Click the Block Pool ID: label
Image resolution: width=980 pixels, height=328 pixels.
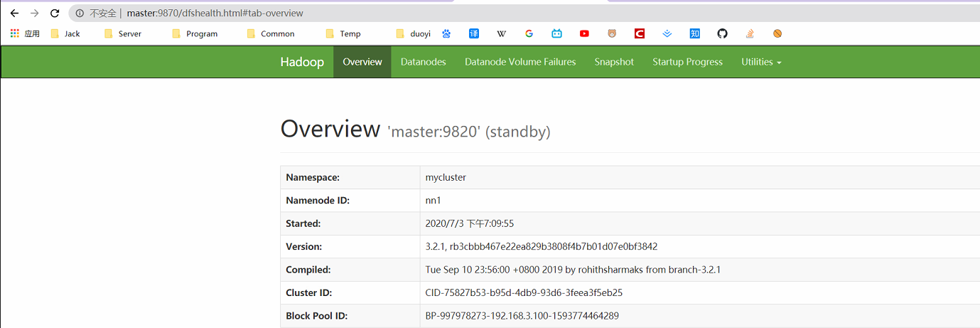tap(317, 316)
